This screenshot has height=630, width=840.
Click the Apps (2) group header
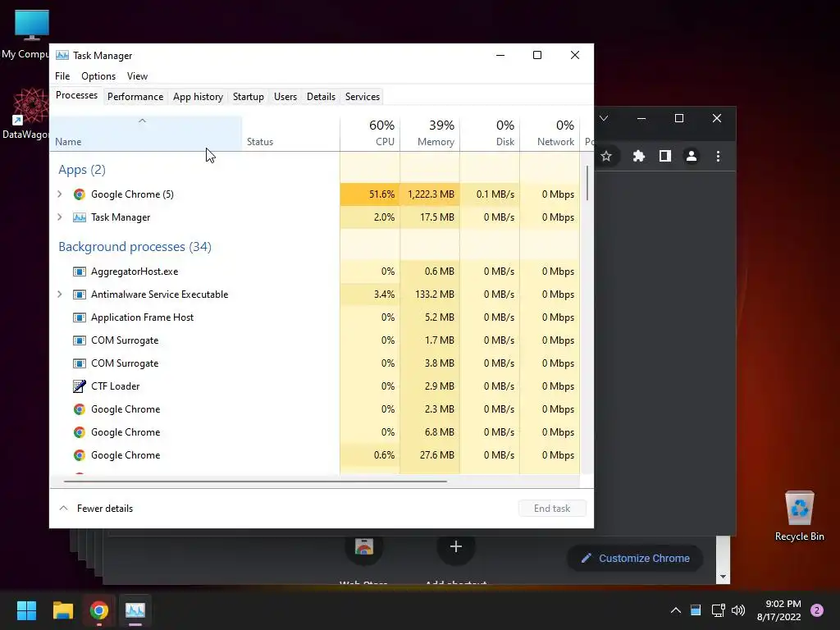(x=82, y=169)
